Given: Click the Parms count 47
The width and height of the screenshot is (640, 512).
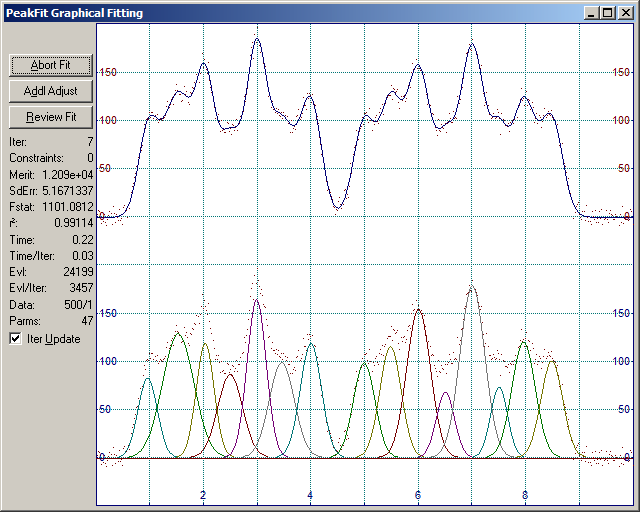Looking at the screenshot, I should pos(86,320).
